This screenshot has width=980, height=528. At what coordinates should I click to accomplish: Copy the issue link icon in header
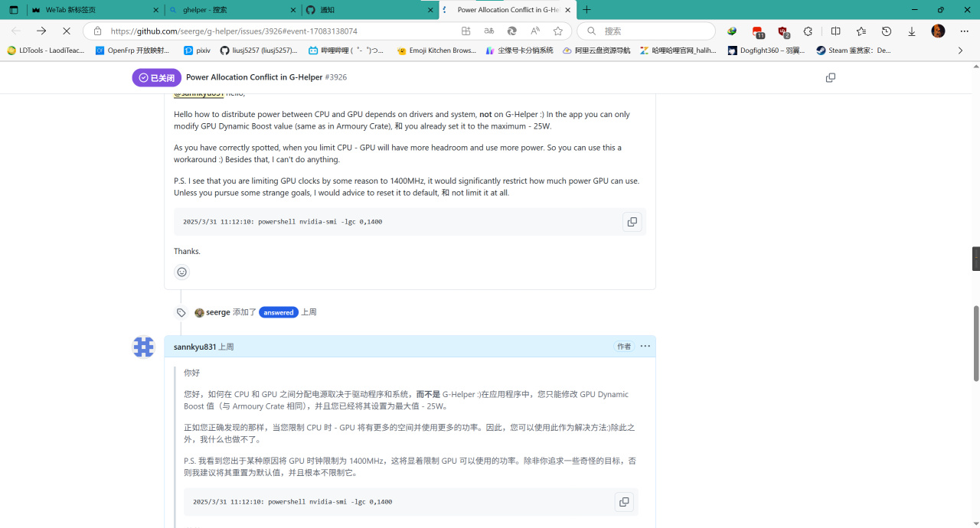[831, 77]
